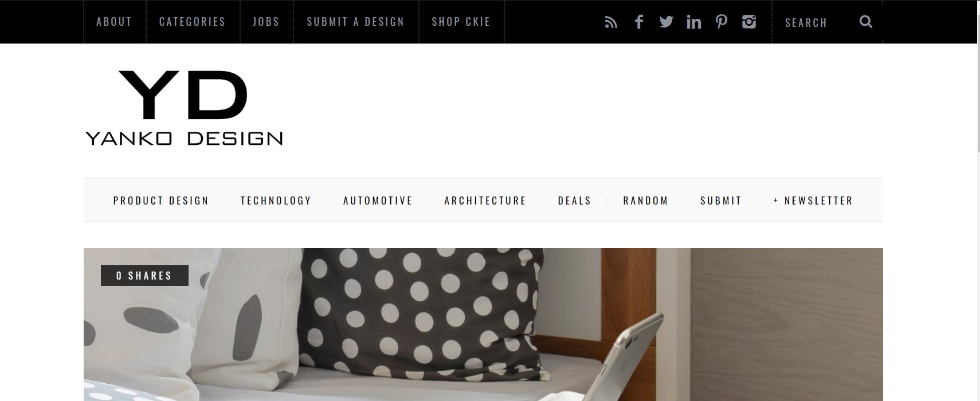Open the RSS feed icon
Image resolution: width=980 pixels, height=401 pixels.
click(x=611, y=22)
